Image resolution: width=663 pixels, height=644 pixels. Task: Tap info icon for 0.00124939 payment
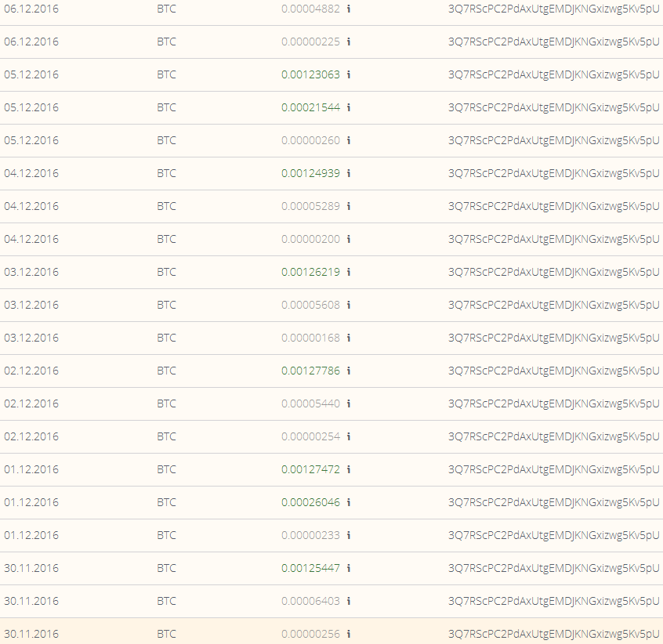tap(349, 173)
